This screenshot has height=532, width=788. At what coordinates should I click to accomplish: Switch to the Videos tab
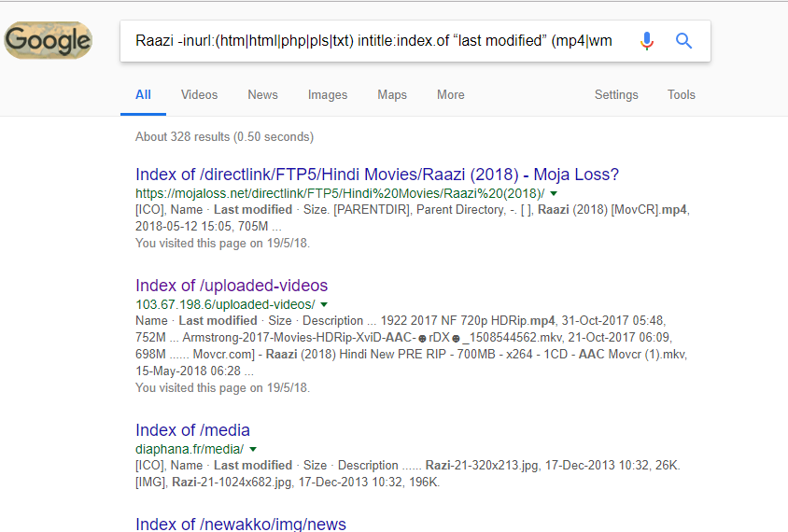coord(200,94)
